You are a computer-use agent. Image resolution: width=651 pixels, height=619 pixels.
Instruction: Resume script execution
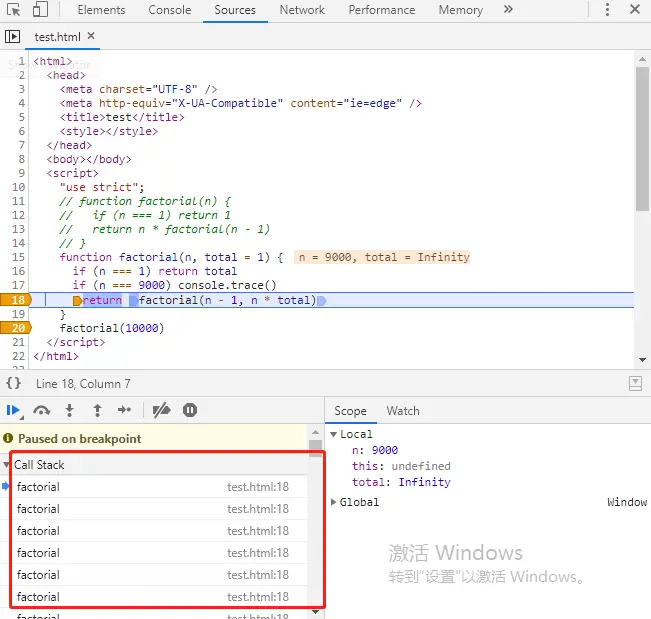click(13, 411)
